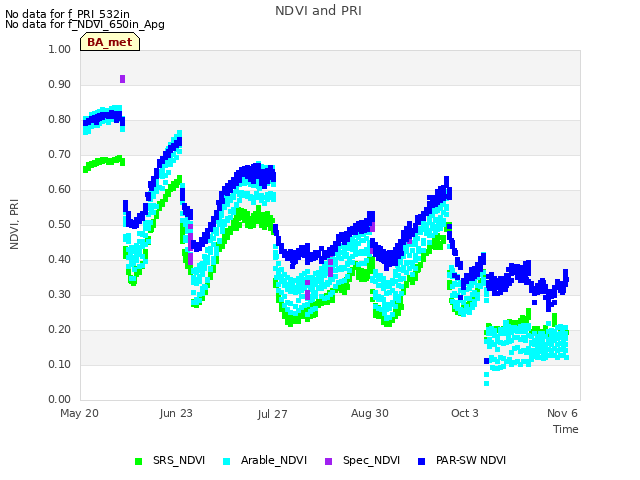
Task: Select the SRS_NDVI legend label
Action: pyautogui.click(x=179, y=460)
